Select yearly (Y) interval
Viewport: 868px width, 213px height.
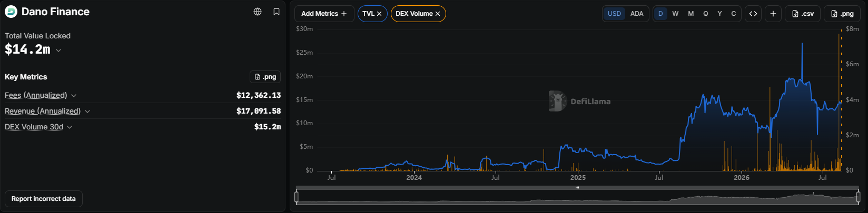(x=720, y=14)
